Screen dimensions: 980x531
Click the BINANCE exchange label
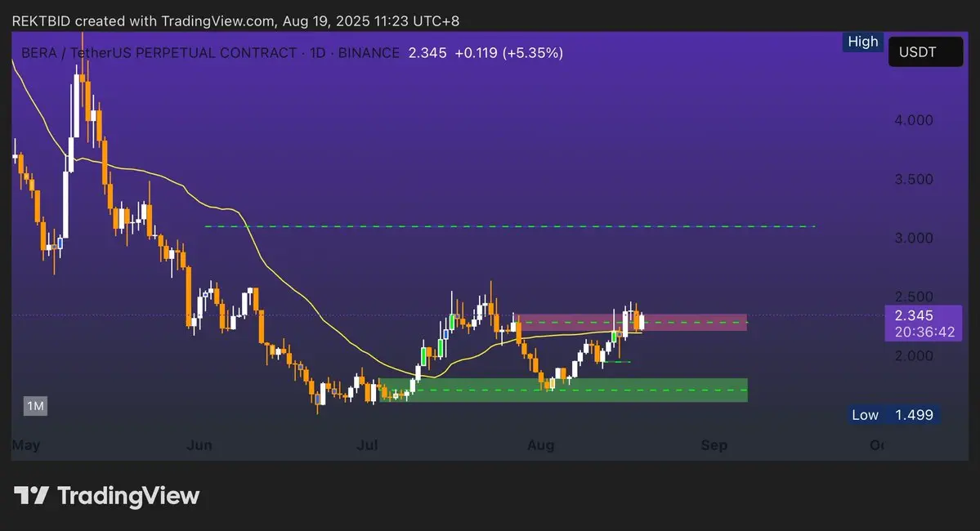tap(368, 53)
